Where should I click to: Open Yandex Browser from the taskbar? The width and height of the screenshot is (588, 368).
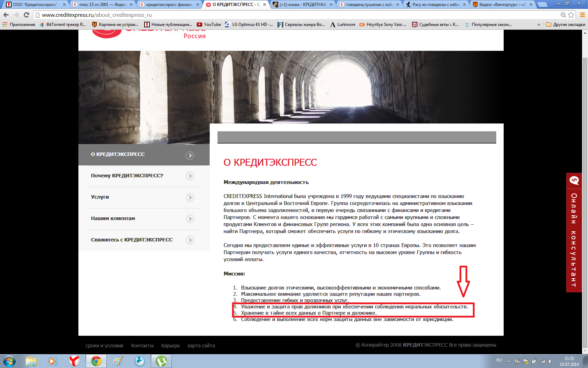(74, 361)
